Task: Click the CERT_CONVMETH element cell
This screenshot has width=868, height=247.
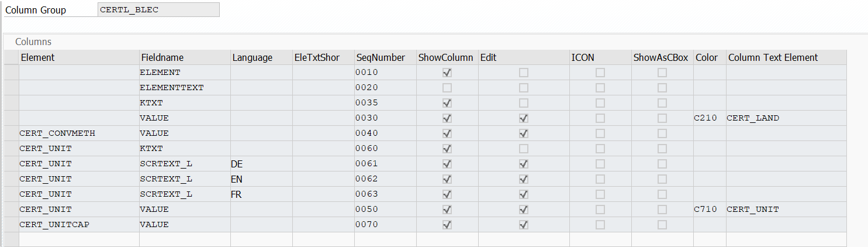Action: (57, 133)
